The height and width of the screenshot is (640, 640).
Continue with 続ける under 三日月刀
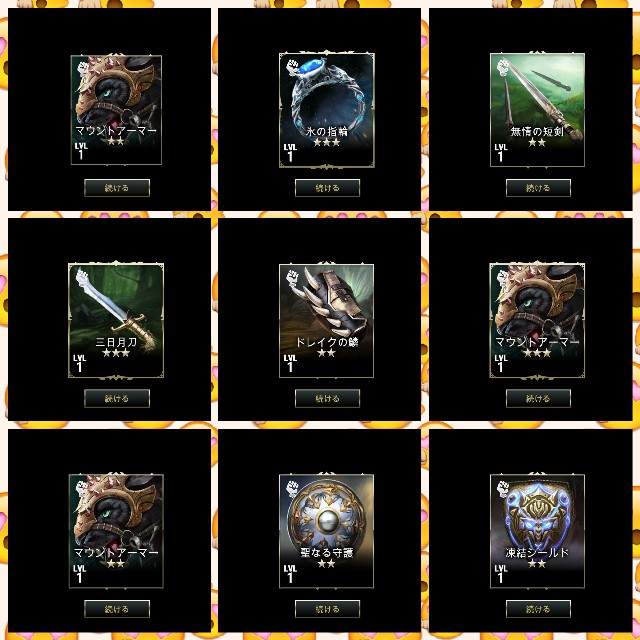(x=117, y=398)
